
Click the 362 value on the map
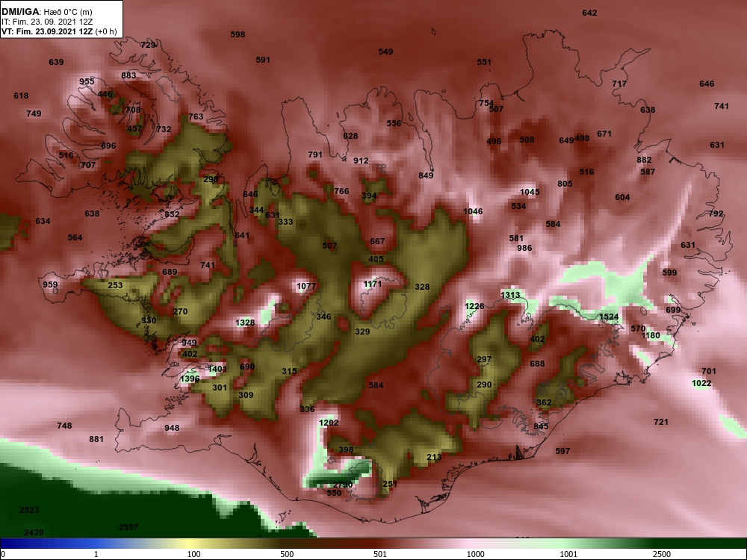(544, 402)
